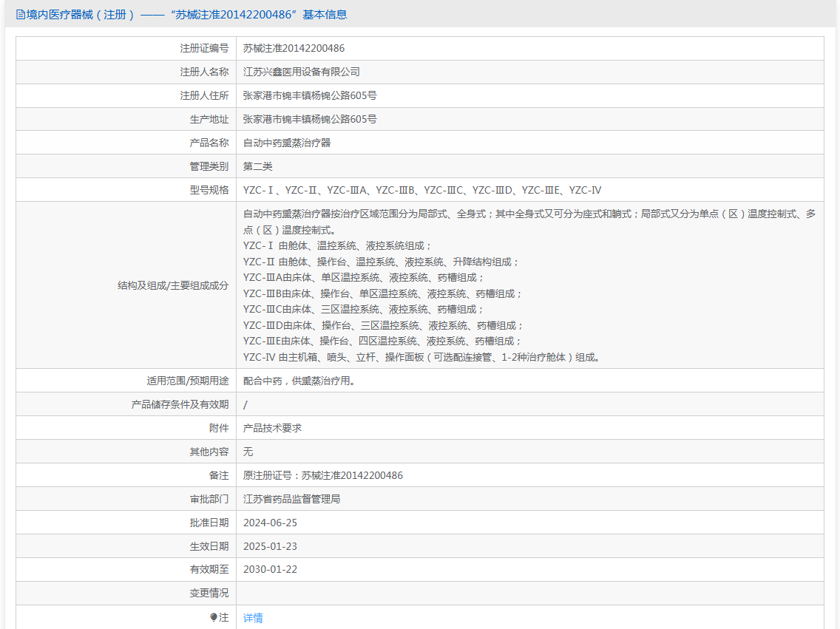The image size is (840, 629).
Task: Click the 型号规格 label
Action: [x=209, y=190]
